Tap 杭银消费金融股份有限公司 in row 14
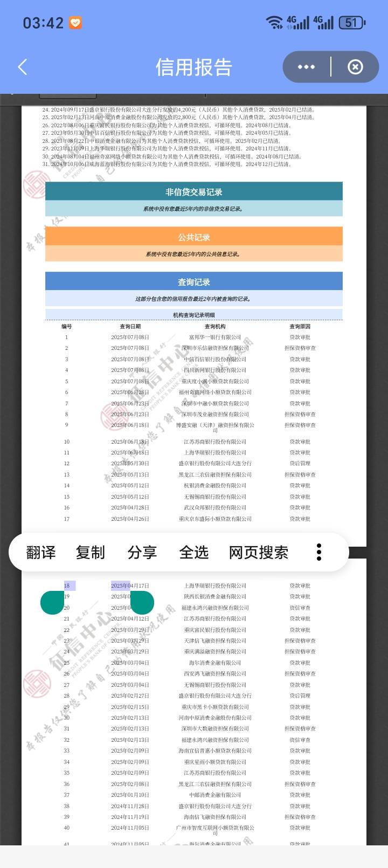388x868 pixels. pos(215,486)
